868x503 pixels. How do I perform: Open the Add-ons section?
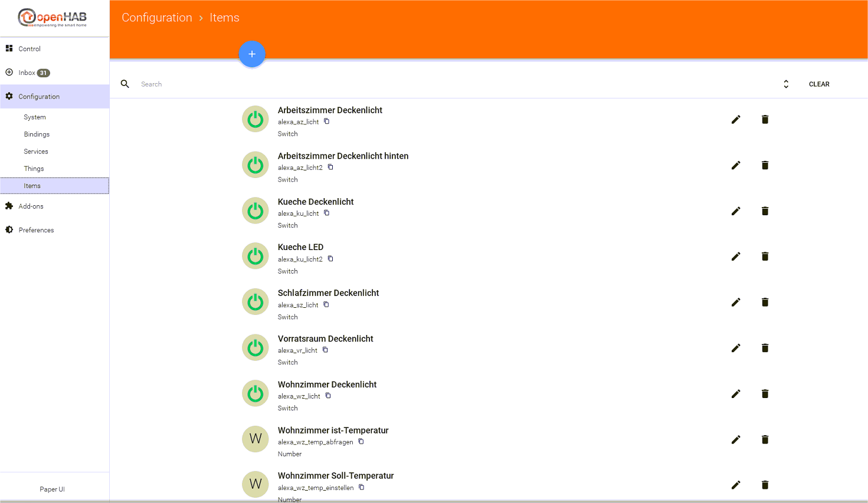click(31, 206)
